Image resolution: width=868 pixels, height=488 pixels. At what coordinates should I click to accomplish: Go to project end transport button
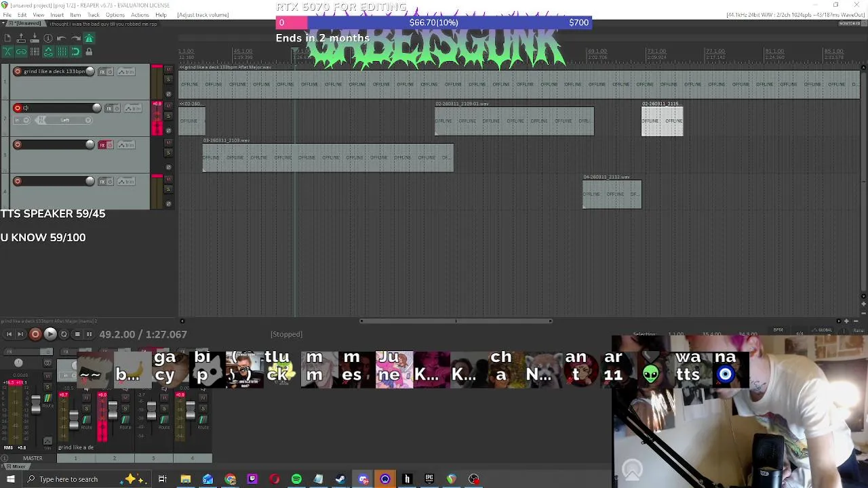[20, 334]
